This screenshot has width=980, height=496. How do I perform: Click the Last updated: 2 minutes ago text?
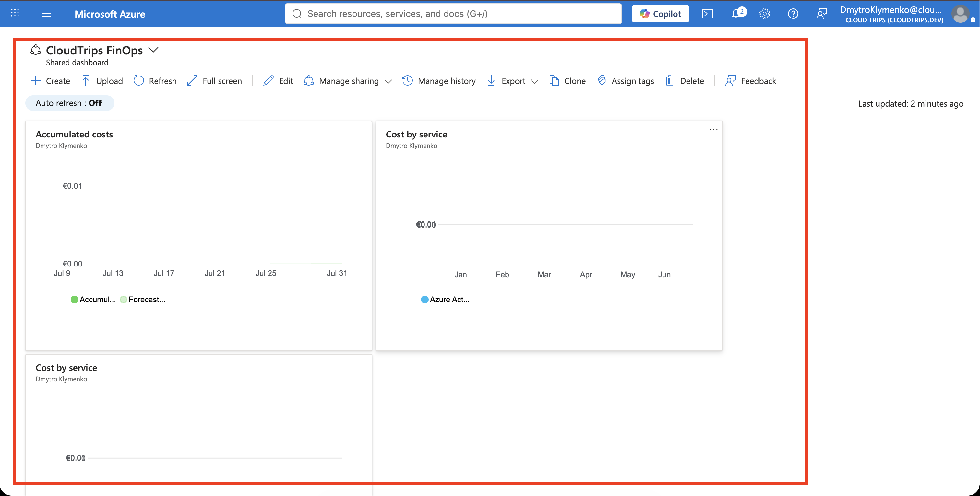[911, 104]
